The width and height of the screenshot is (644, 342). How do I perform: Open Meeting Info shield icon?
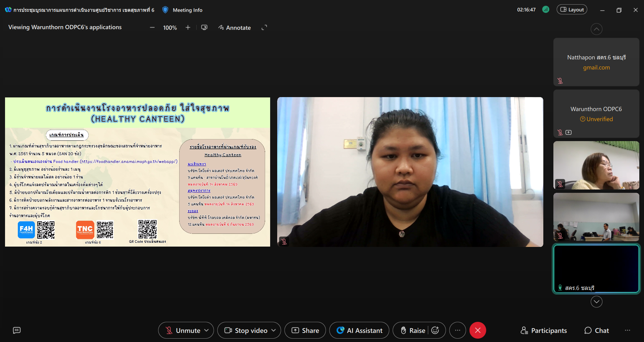click(x=165, y=10)
